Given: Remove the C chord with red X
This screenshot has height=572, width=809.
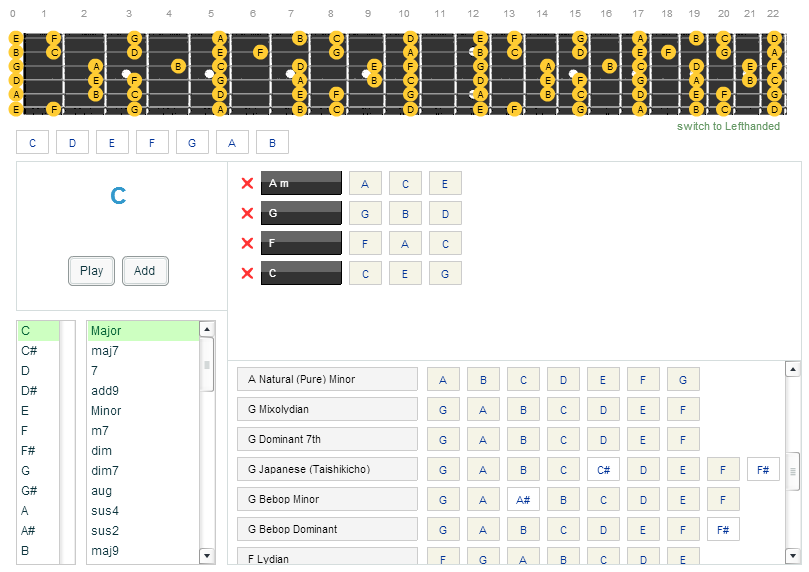Looking at the screenshot, I should pyautogui.click(x=247, y=273).
